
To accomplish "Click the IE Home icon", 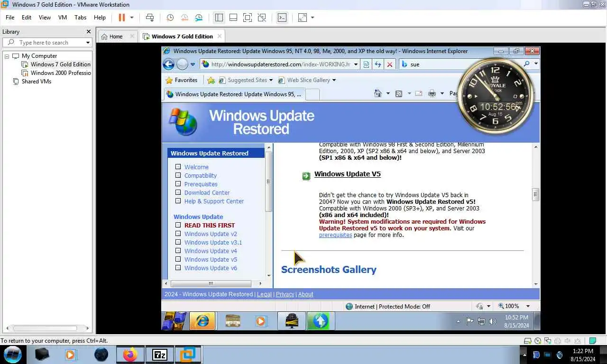I will [378, 93].
